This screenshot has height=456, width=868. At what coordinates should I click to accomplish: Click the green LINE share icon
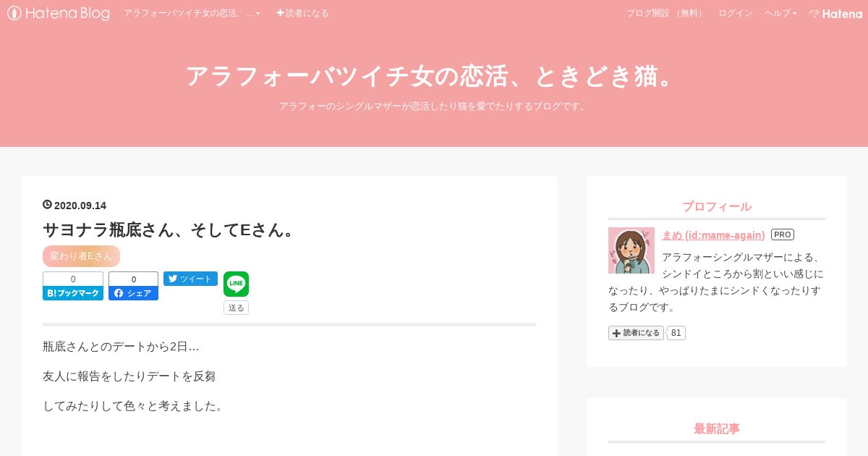tap(236, 284)
